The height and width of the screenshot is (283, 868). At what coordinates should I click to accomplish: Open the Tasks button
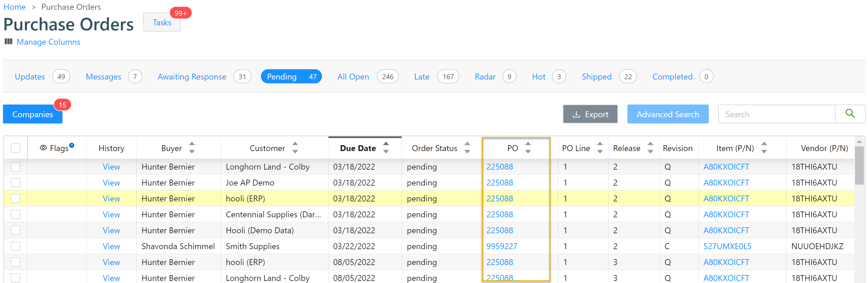tap(162, 22)
